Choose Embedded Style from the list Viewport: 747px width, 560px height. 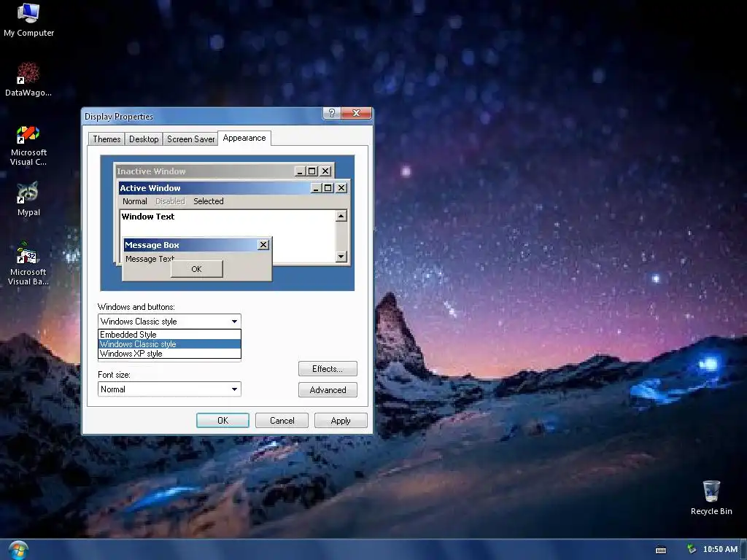(169, 334)
